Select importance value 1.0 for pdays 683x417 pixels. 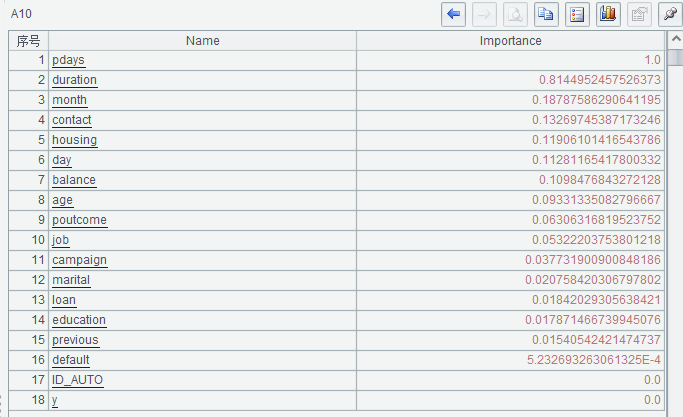(x=652, y=60)
